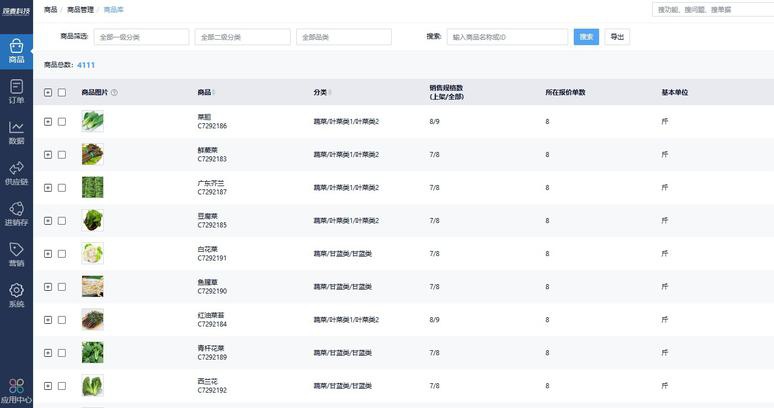Click product code C7292191
Image resolution: width=774 pixels, height=408 pixels.
212,258
